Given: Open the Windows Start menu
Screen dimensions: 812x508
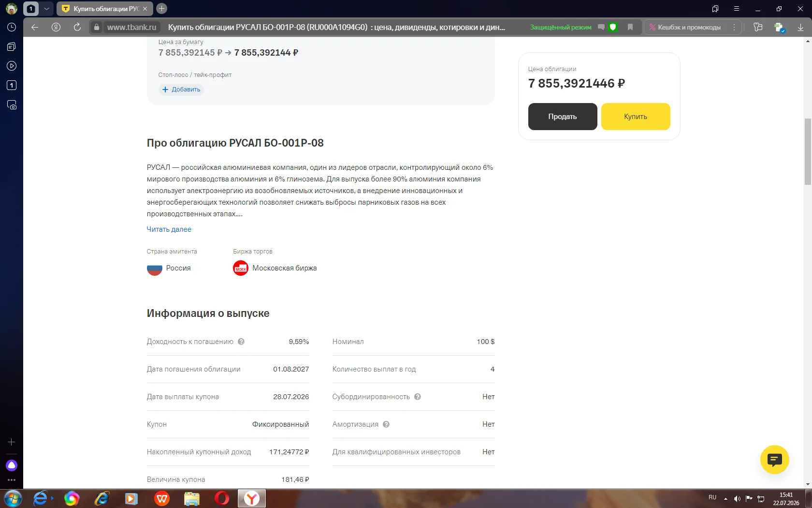Looking at the screenshot, I should click(x=13, y=498).
